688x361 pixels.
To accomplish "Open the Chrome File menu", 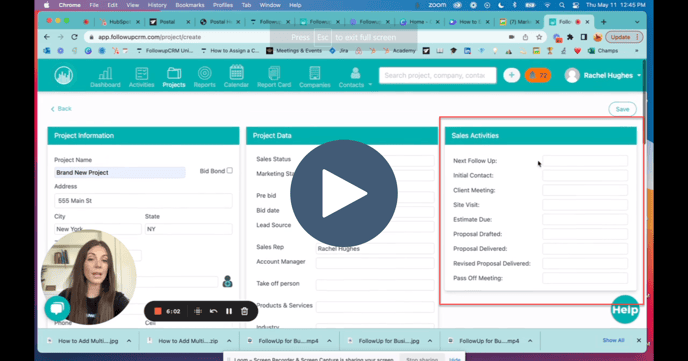I will (x=94, y=5).
